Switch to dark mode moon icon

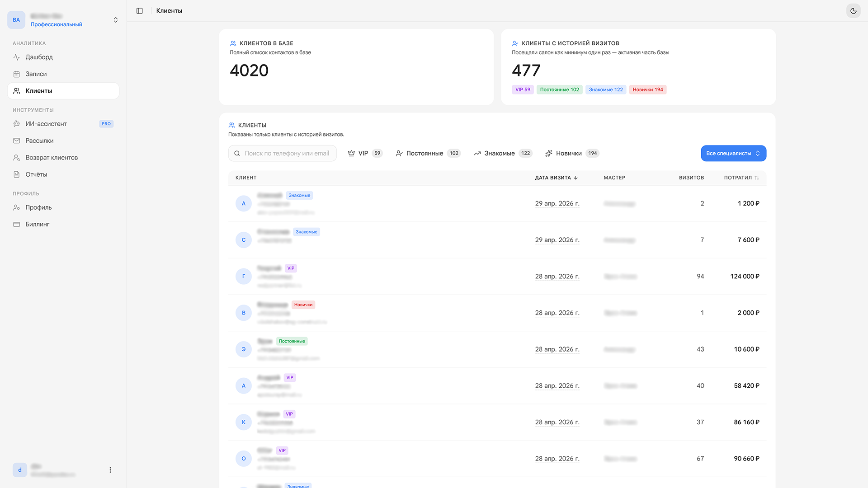pos(853,11)
